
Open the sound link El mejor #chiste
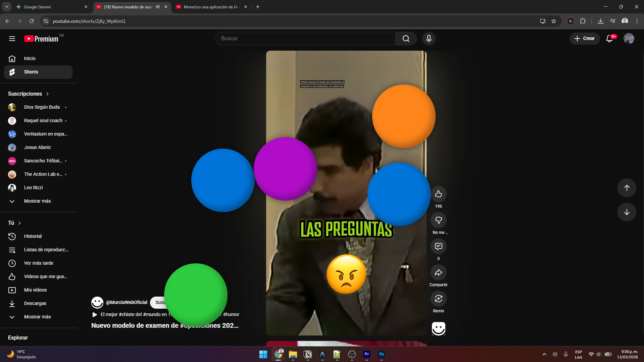[x=165, y=314]
